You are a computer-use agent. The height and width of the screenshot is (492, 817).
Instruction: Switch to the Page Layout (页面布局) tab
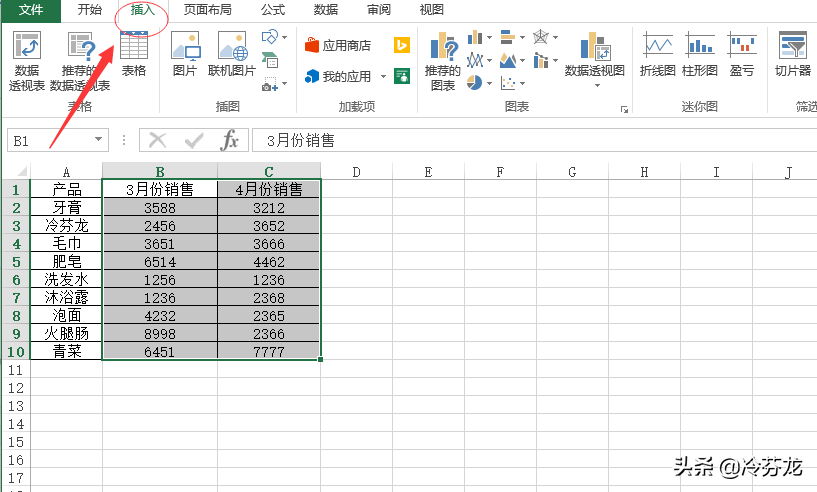207,10
